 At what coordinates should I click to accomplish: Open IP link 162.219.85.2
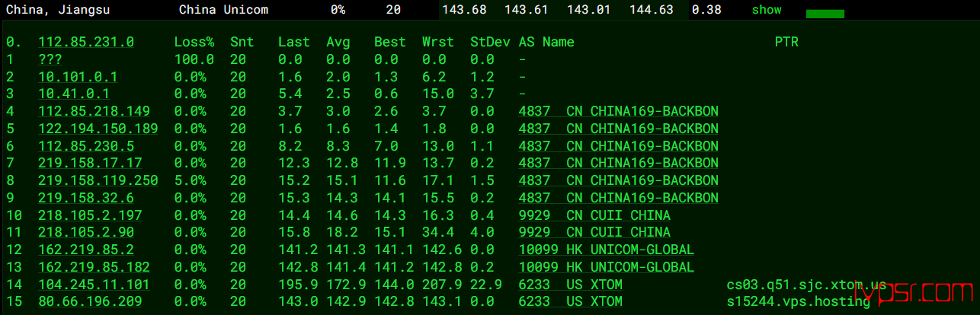86,250
